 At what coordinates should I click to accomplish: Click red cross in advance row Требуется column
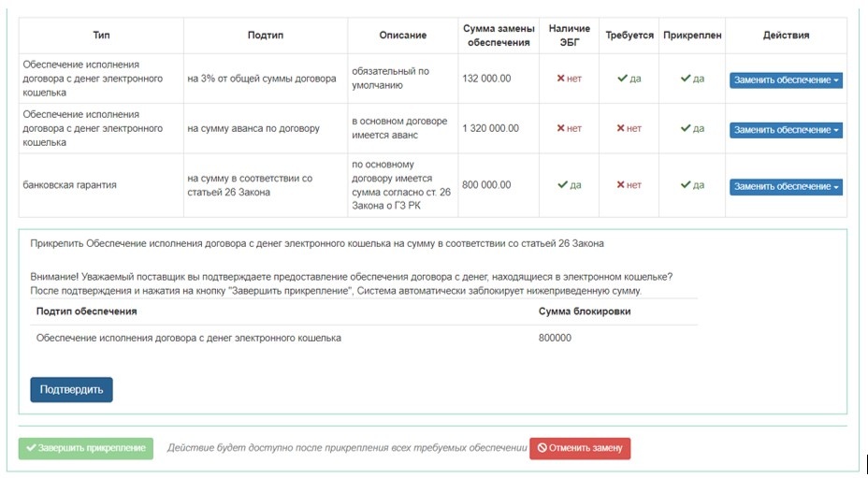[x=622, y=128]
